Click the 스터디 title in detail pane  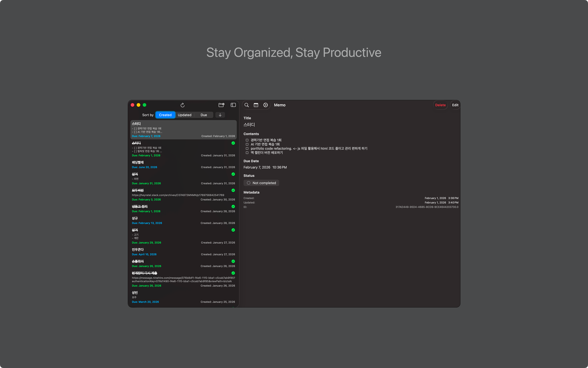[x=249, y=125]
